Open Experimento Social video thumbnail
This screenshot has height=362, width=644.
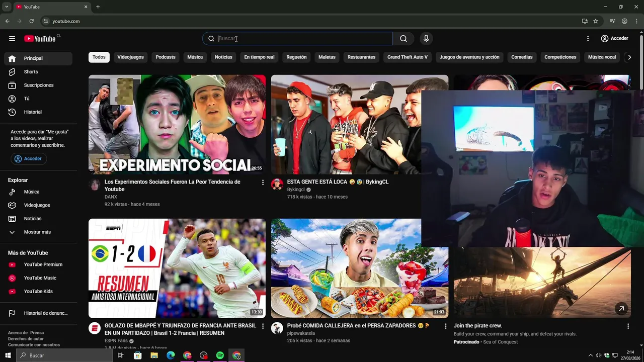click(177, 125)
